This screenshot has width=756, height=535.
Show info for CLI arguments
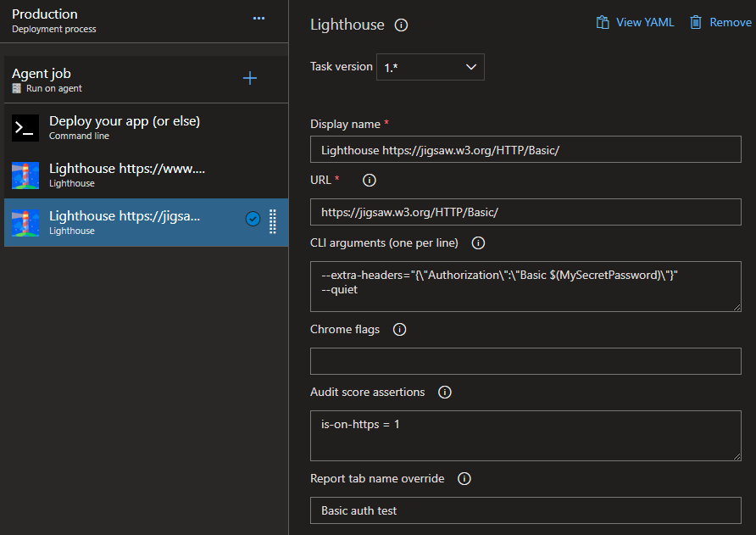pyautogui.click(x=478, y=243)
